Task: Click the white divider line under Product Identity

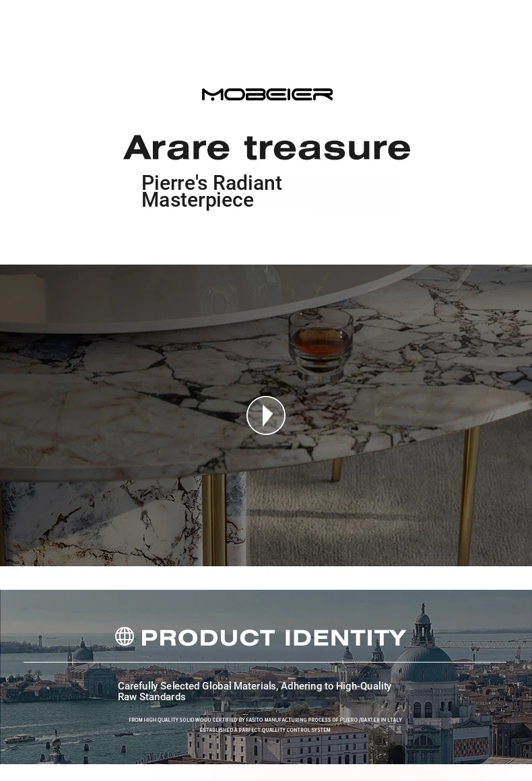Action: 265,662
